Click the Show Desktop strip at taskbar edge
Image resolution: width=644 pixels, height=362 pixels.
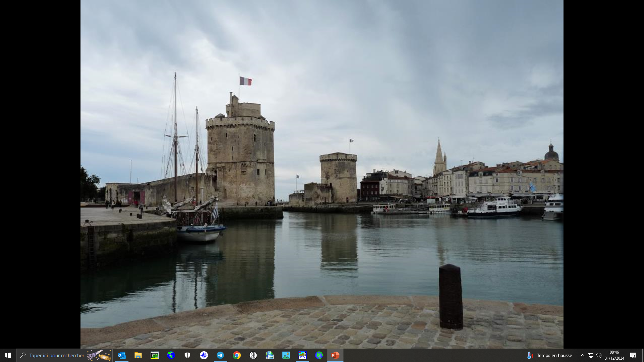click(x=643, y=355)
